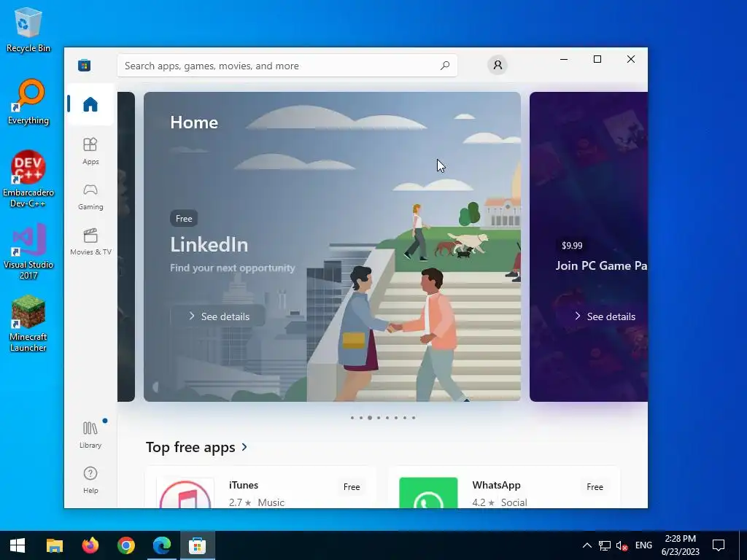The width and height of the screenshot is (747, 560).
Task: Open the iTunes app card
Action: coord(260,488)
